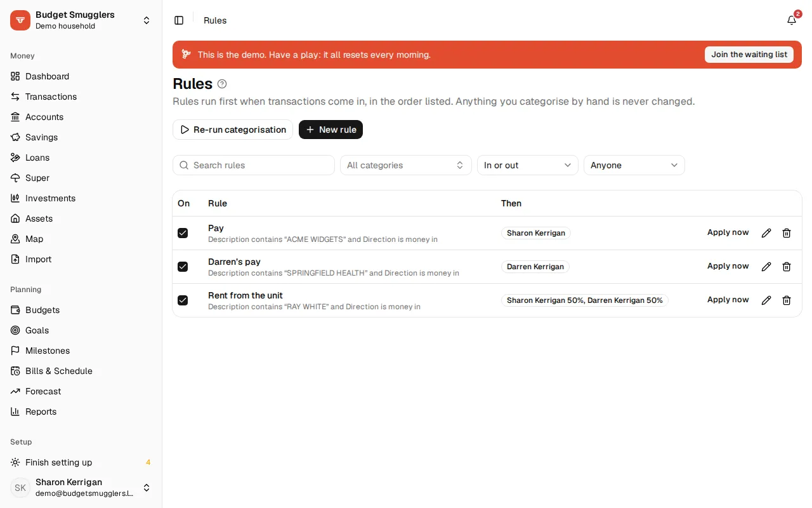Apply now for Rent from the unit
The width and height of the screenshot is (812, 508).
tap(728, 300)
